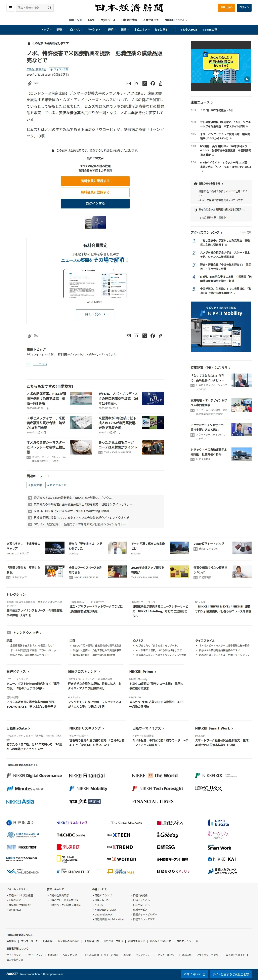The width and height of the screenshot is (258, 980).
Task: Open the オメガ watch article thumbnail
Action: tap(81, 447)
